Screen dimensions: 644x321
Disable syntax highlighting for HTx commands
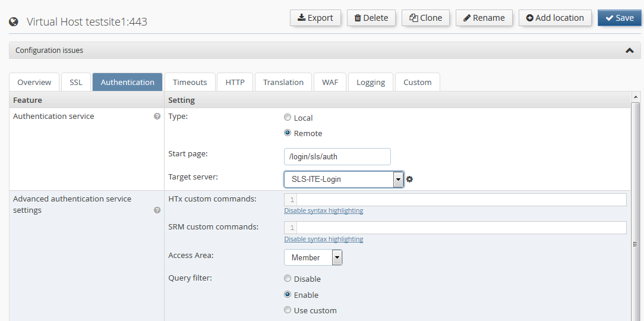point(324,210)
